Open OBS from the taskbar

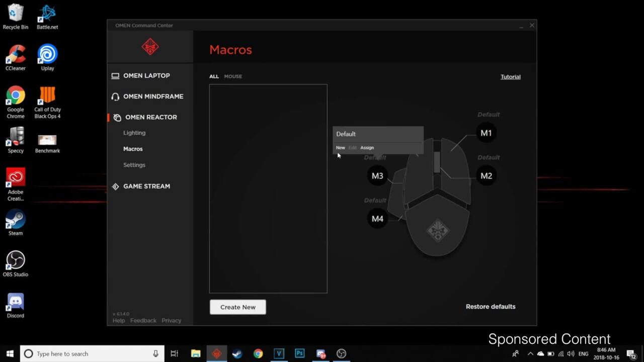tap(342, 353)
